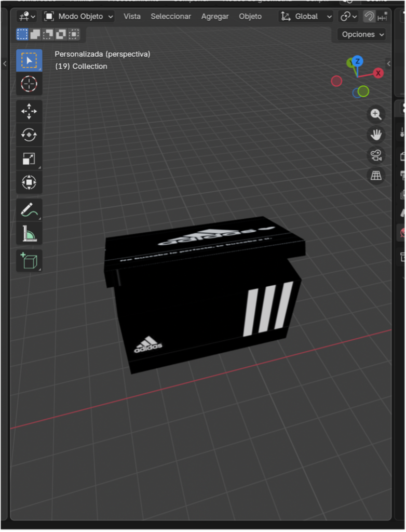Open the Objeto menu
The height and width of the screenshot is (532, 406).
[250, 16]
